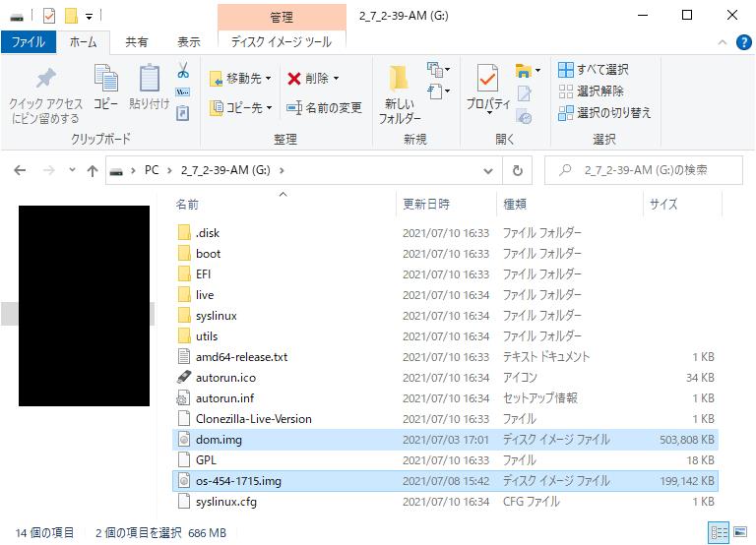Select the Clonezilla-Live-Version file
Screen dimensions: 756x545
(x=445, y=419)
